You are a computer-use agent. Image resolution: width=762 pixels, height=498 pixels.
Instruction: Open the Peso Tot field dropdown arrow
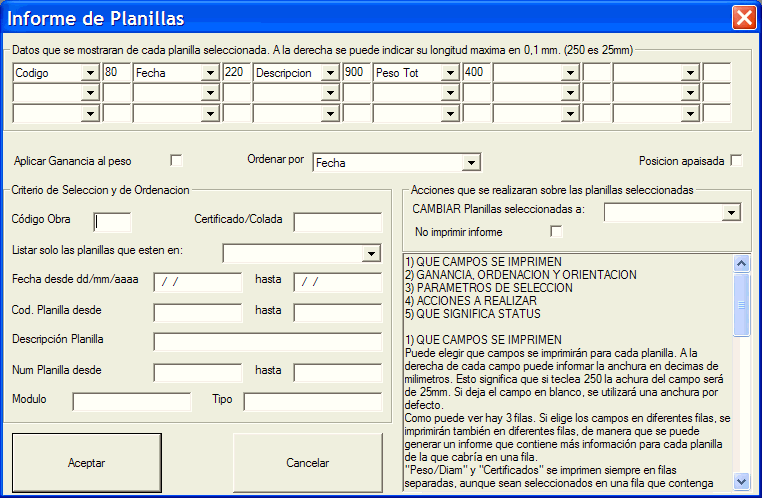(450, 73)
